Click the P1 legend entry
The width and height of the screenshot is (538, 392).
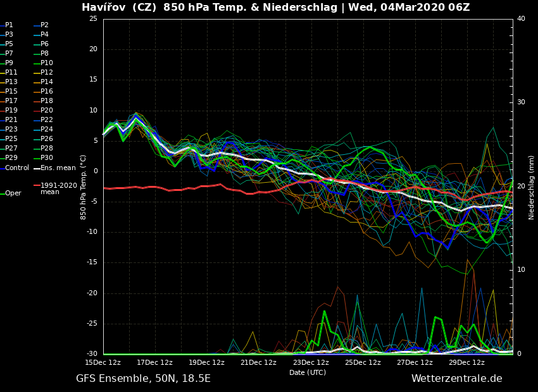tap(9, 25)
